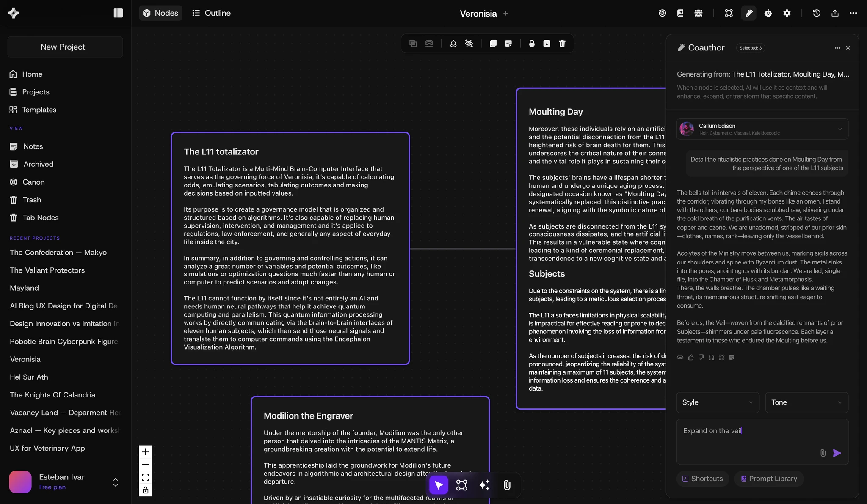Image resolution: width=867 pixels, height=504 pixels.
Task: Click the lock icon in node toolbar
Action: (532, 44)
